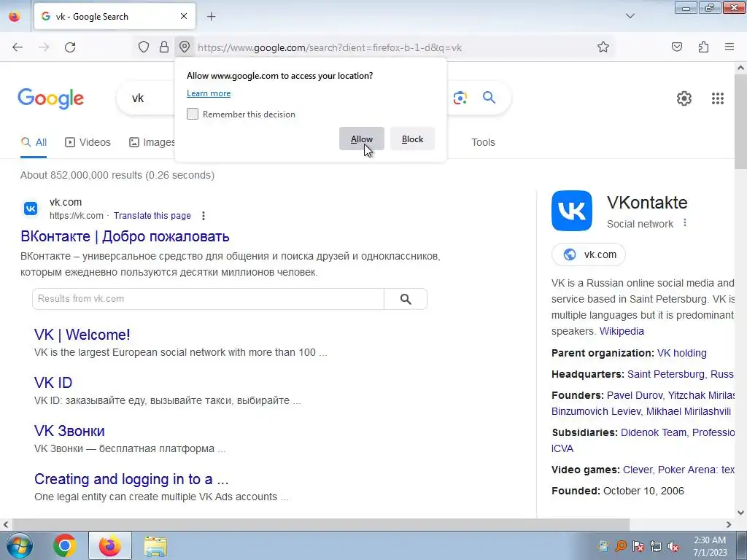Viewport: 747px width, 560px height.
Task: Click the VKontakte logo thumbnail
Action: (x=572, y=211)
